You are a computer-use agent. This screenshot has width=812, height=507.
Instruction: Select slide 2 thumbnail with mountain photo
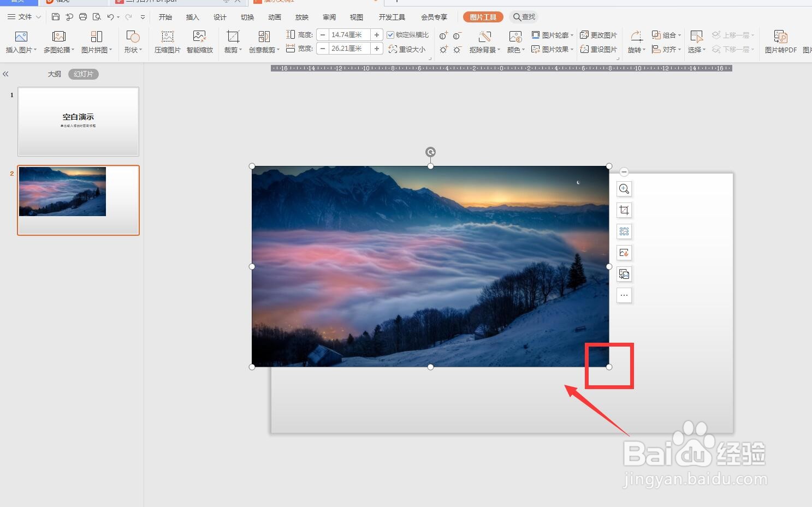pos(78,200)
